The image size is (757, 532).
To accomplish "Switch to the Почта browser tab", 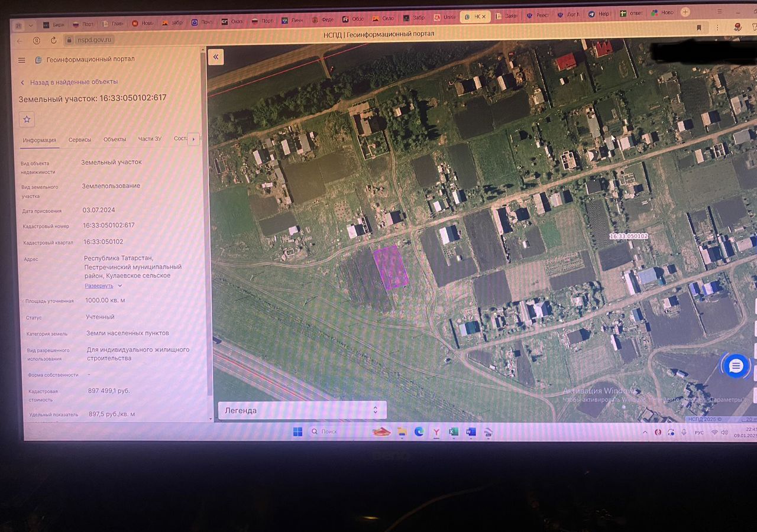I will coord(202,22).
